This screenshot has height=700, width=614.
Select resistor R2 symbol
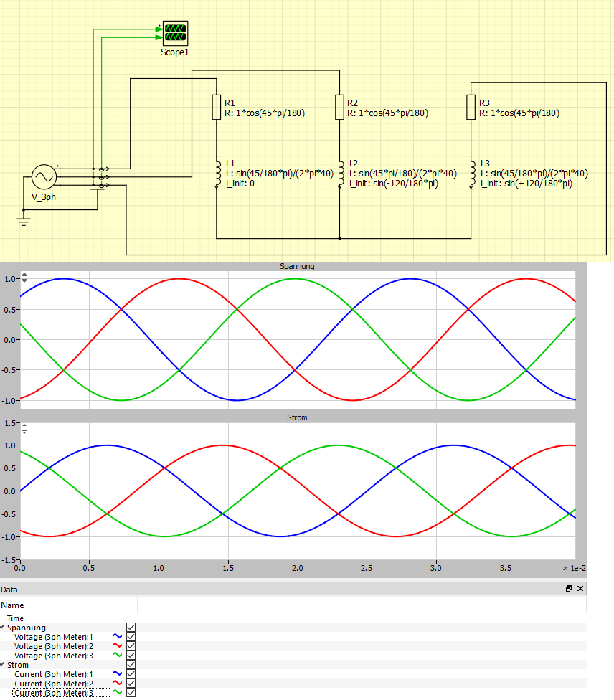coord(339,107)
